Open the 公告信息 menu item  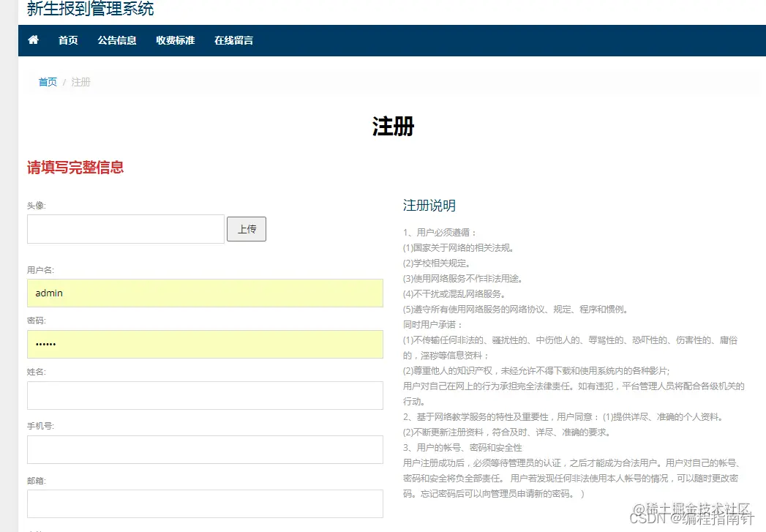117,40
